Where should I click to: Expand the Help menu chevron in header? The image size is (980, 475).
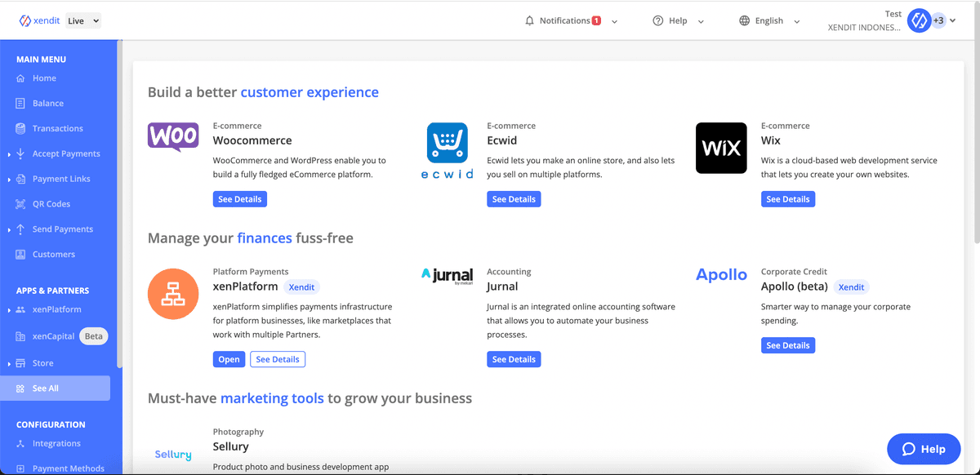tap(701, 21)
